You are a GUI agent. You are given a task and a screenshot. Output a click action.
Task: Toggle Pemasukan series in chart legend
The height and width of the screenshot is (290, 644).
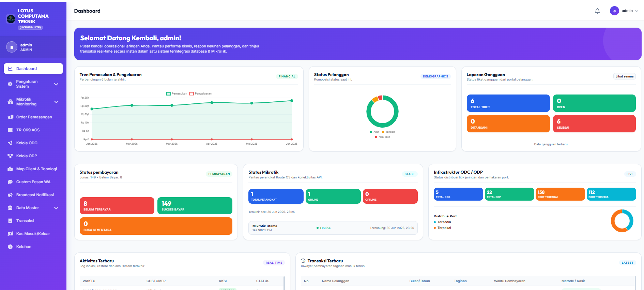(x=177, y=93)
